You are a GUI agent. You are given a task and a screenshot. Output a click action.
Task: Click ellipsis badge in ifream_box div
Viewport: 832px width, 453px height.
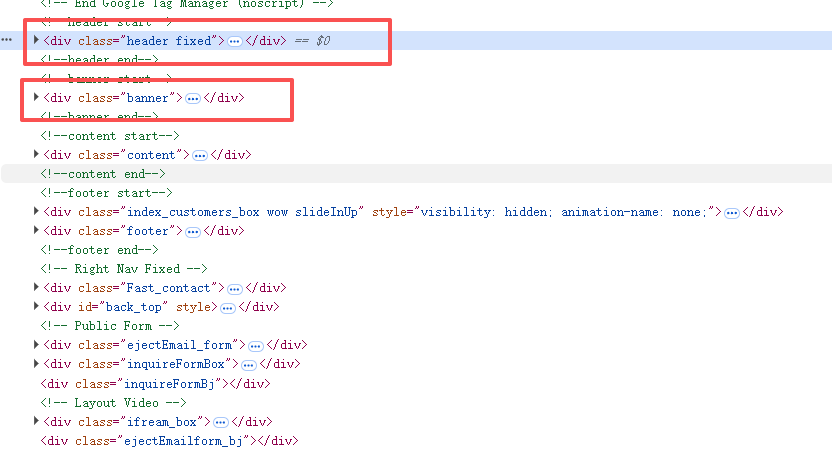pos(221,422)
